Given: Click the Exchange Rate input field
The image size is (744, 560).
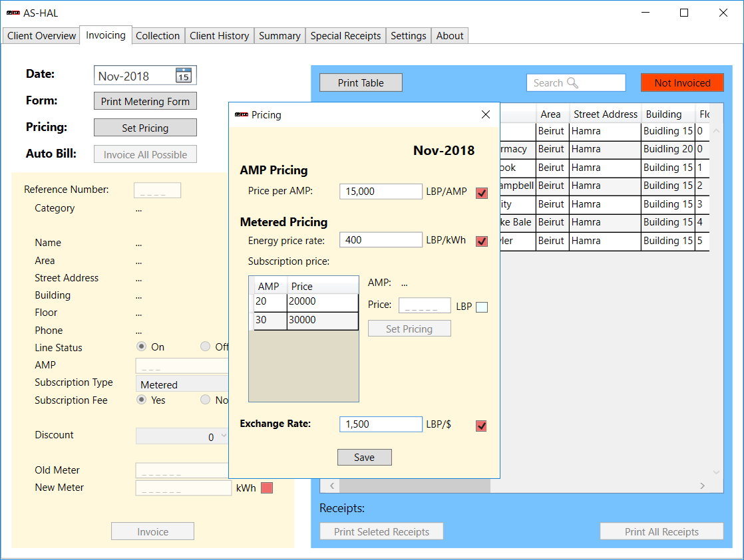Looking at the screenshot, I should (381, 424).
